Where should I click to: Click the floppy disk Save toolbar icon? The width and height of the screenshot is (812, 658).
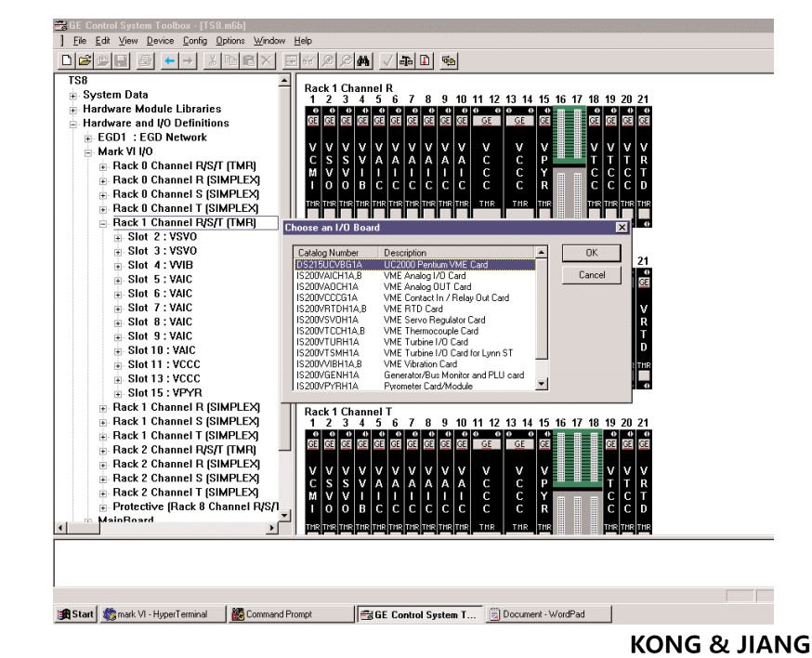(x=121, y=60)
